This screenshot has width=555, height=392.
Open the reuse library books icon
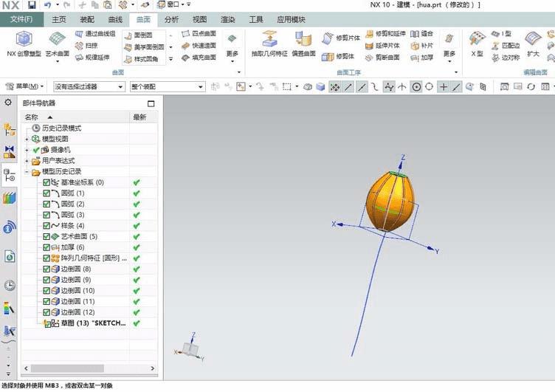point(9,199)
